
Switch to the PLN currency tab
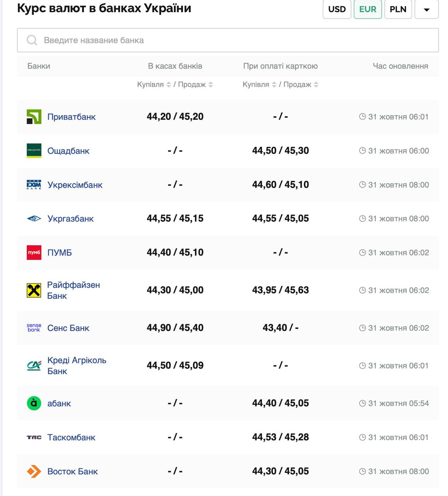[x=398, y=9]
